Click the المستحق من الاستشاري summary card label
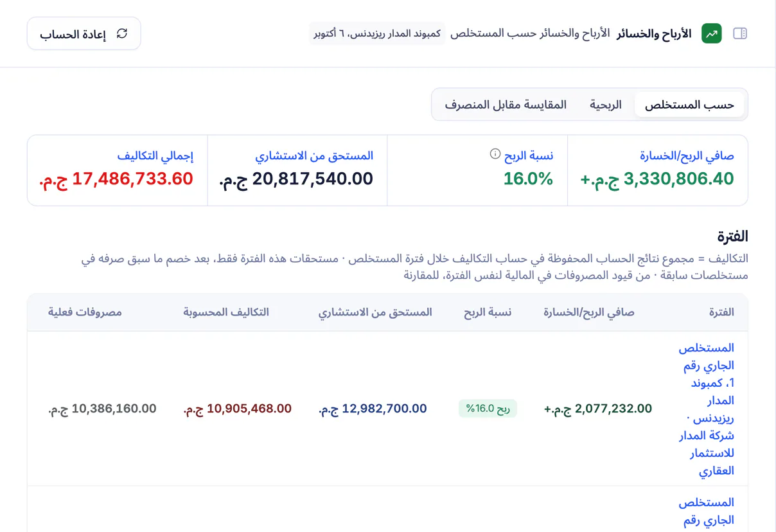The height and width of the screenshot is (532, 776). pyautogui.click(x=314, y=155)
